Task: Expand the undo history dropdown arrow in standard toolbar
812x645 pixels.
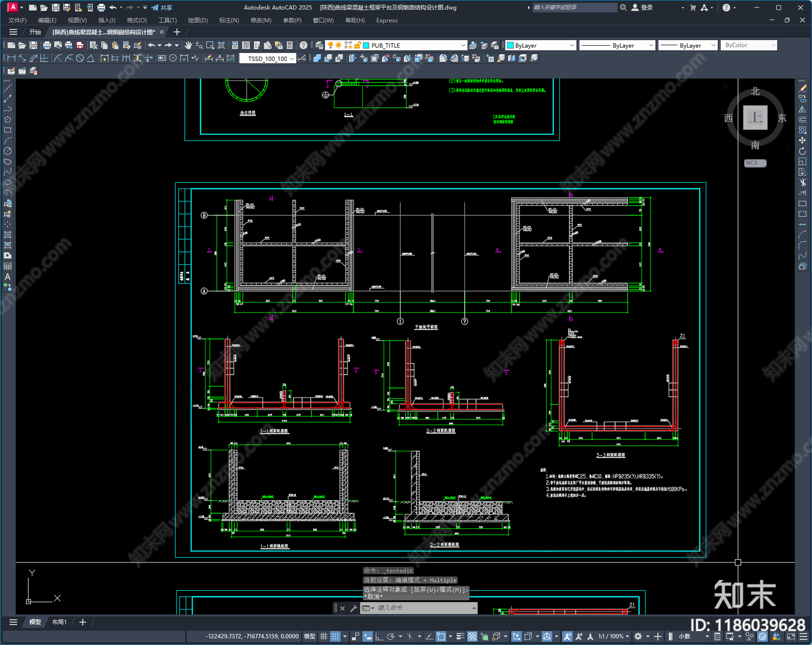Action: tap(159, 45)
